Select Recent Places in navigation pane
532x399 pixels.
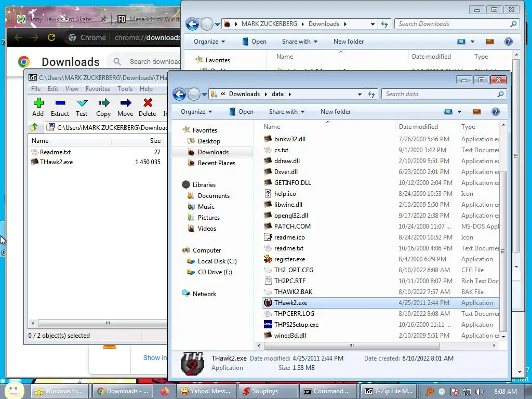pos(217,163)
